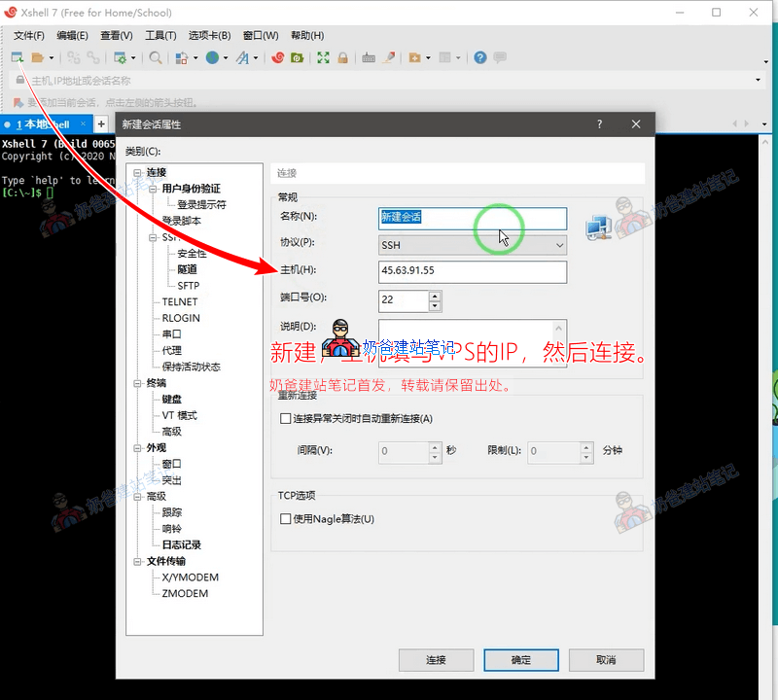Switch to the 工具 menu

(160, 35)
